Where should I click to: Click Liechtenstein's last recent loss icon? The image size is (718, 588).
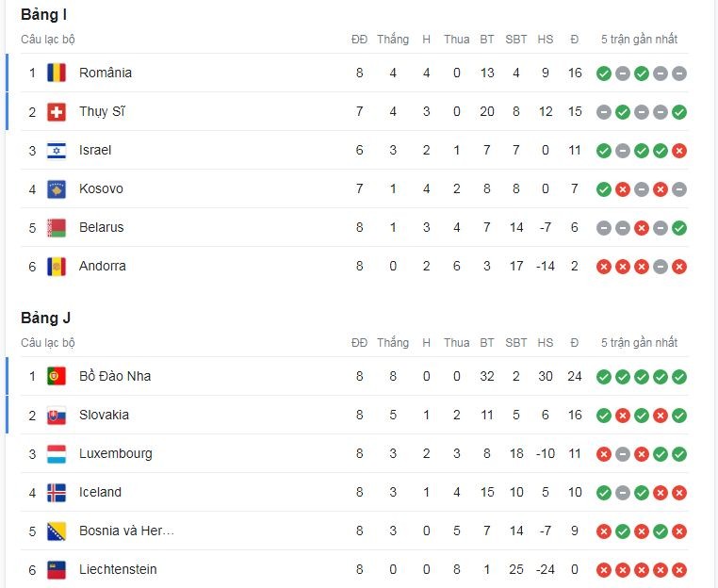pyautogui.click(x=679, y=569)
